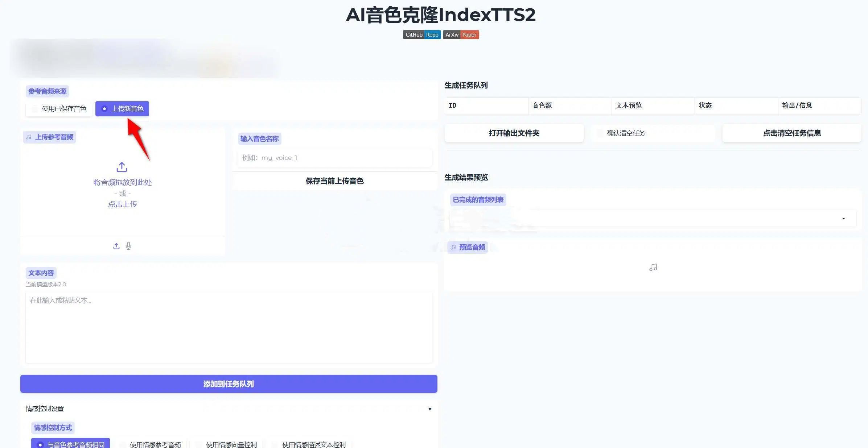868x448 pixels.
Task: Choose 使用情感向量控制 emotion control mode
Action: [x=199, y=444]
